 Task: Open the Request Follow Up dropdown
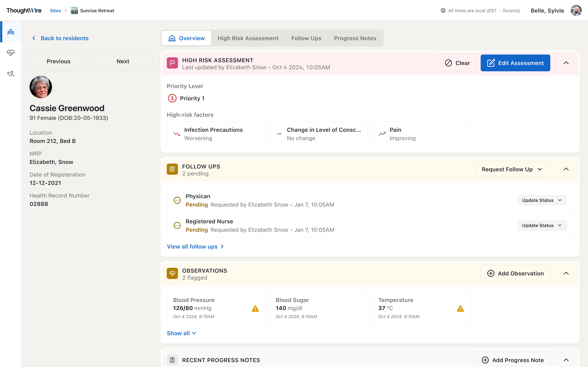tap(513, 169)
